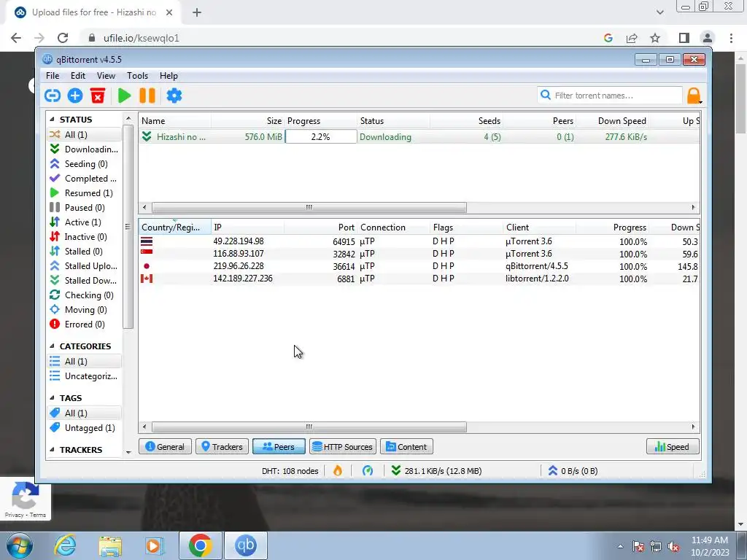Switch to the General tab
Image resolution: width=747 pixels, height=560 pixels.
pyautogui.click(x=165, y=447)
